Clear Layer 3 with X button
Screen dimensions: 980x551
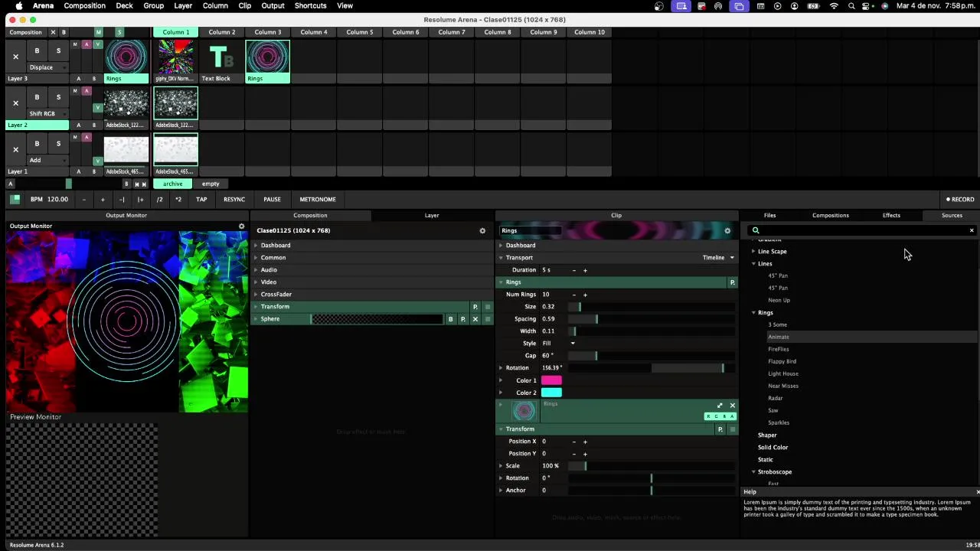pyautogui.click(x=15, y=57)
